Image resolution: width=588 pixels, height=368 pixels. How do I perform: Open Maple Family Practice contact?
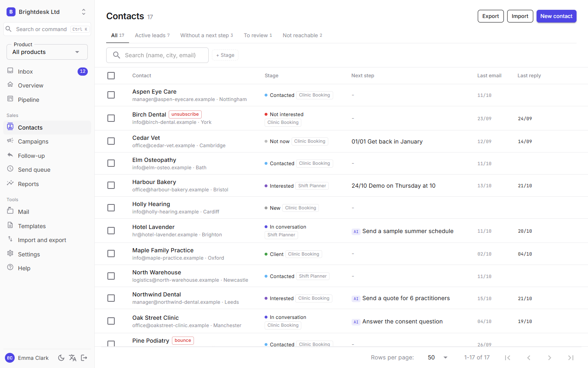163,250
